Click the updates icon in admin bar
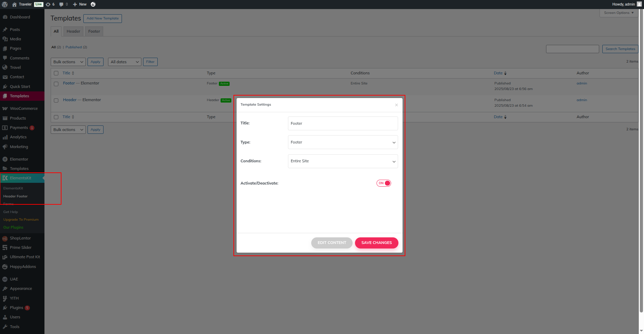Screen dimensions: 644x334 point(48,5)
